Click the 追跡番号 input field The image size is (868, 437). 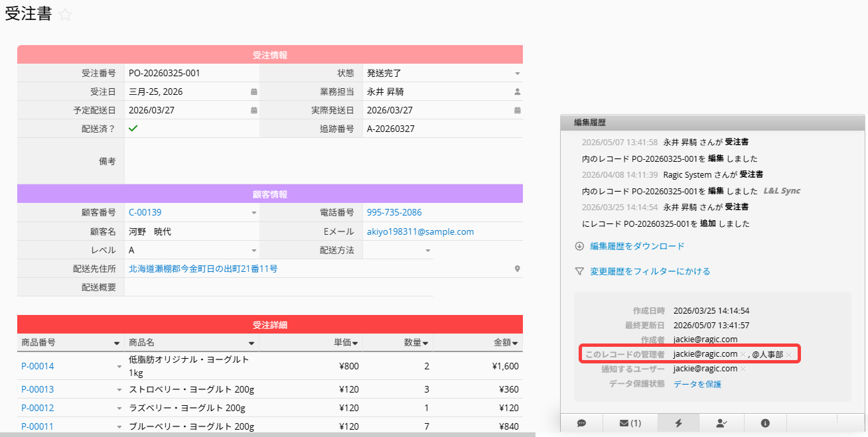coord(443,129)
